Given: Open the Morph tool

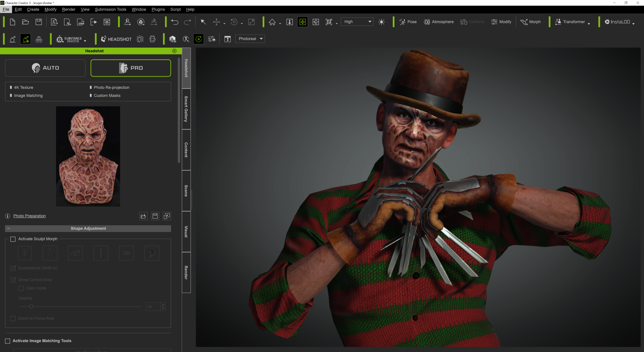Looking at the screenshot, I should [530, 22].
